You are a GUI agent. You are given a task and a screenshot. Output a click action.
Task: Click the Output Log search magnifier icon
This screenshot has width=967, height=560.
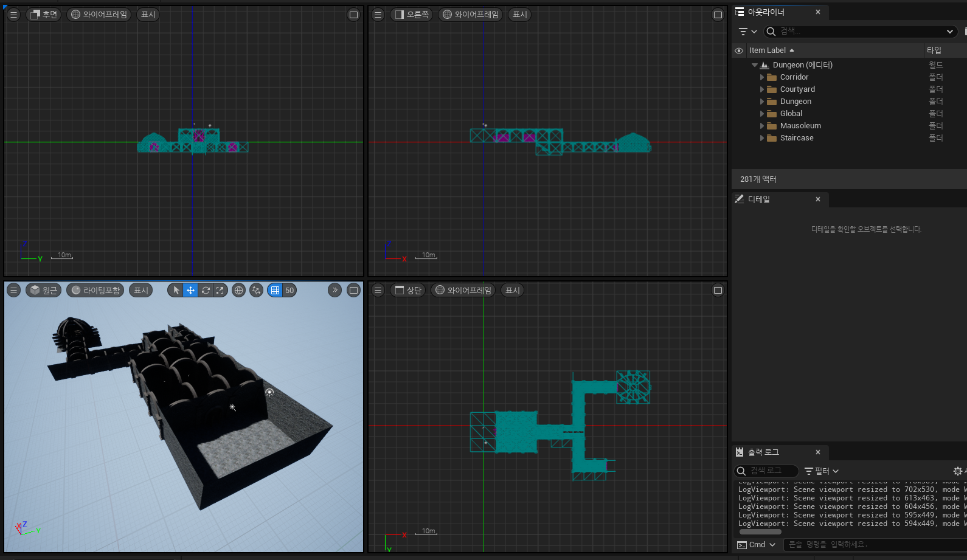pos(741,471)
